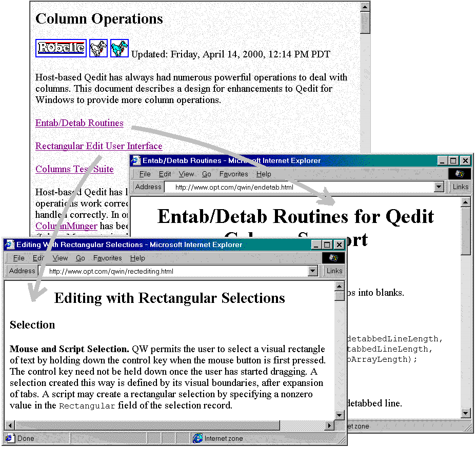This screenshot has width=476, height=450.
Task: Click the 'Internet zone' status bar label
Action: [224, 439]
